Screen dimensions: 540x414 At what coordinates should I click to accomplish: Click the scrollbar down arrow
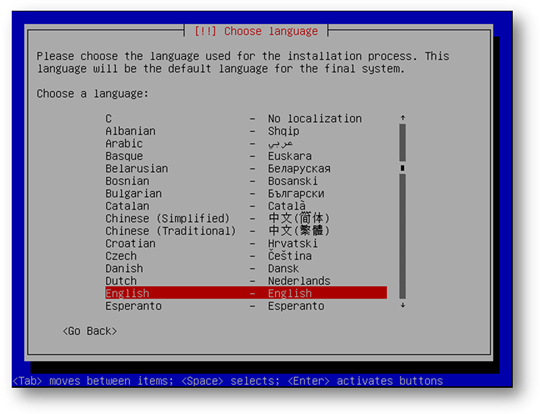(x=402, y=305)
